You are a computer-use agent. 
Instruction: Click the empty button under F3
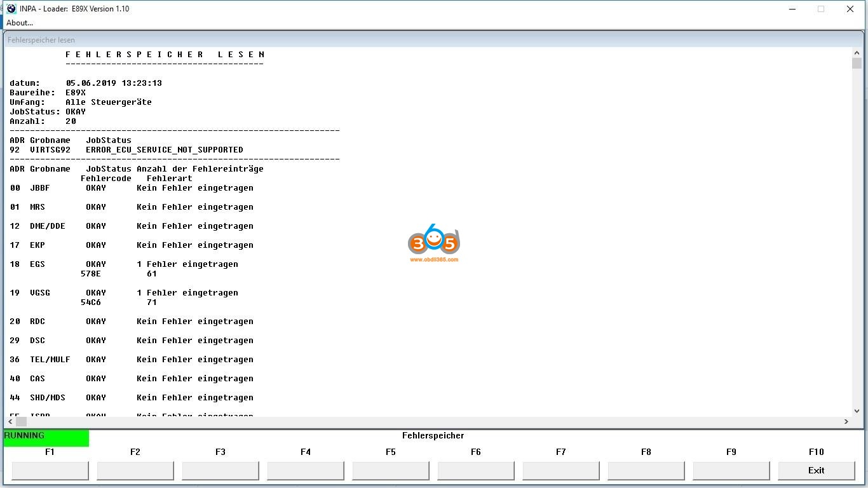tap(220, 470)
